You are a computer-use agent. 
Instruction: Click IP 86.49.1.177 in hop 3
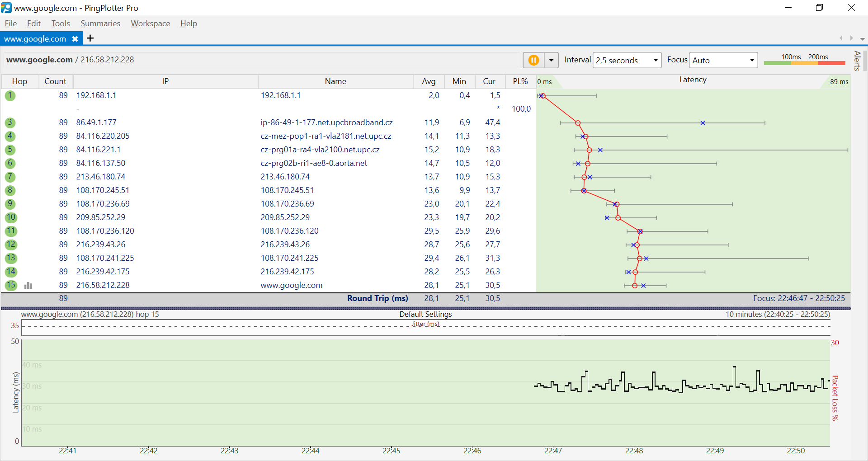[96, 122]
